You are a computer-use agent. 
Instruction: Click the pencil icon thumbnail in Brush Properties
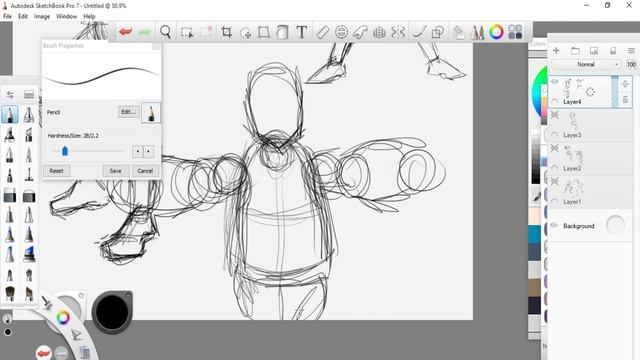[151, 113]
